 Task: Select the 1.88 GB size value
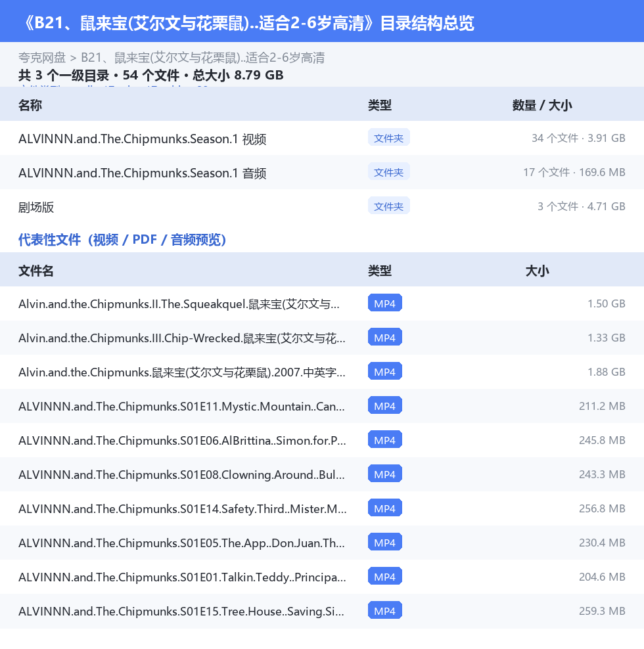[607, 372]
